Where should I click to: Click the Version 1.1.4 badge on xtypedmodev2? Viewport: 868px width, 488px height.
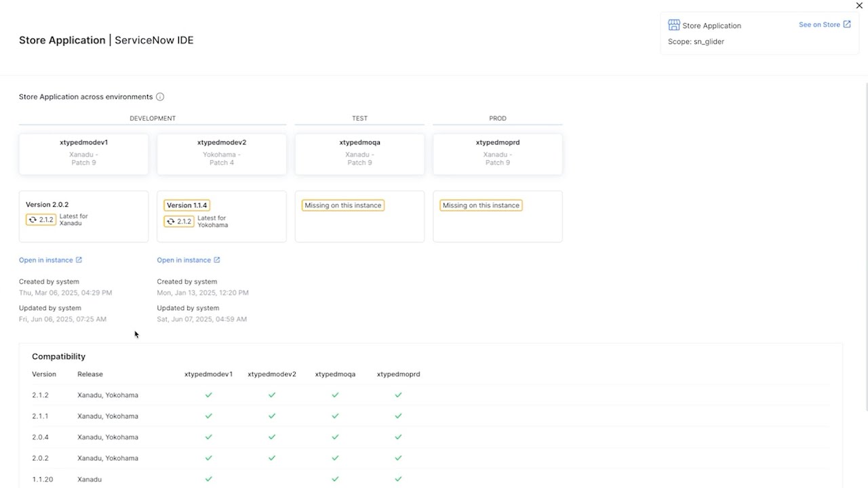(x=186, y=205)
